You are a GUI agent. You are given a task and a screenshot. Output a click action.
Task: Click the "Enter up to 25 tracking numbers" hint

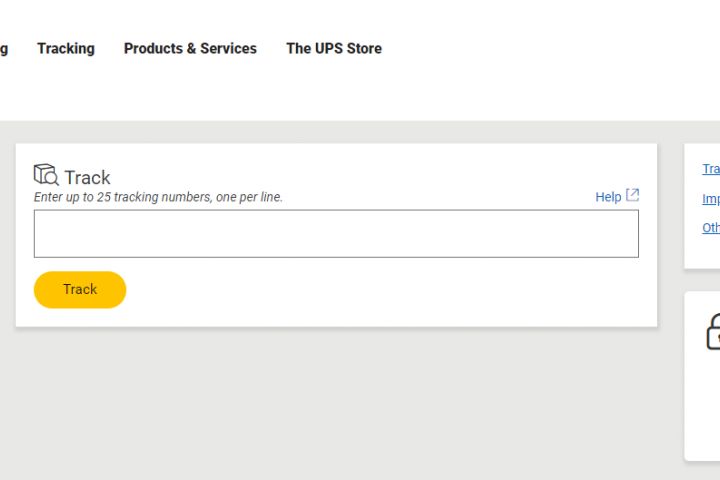[x=158, y=197]
